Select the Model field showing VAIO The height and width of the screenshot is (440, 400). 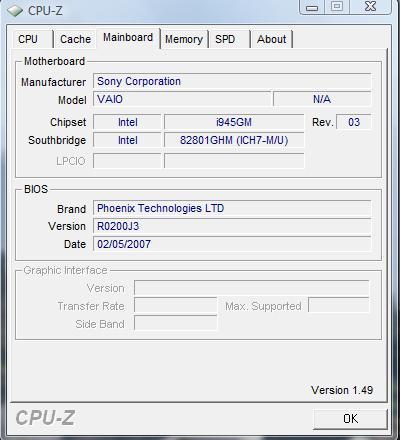[182, 99]
